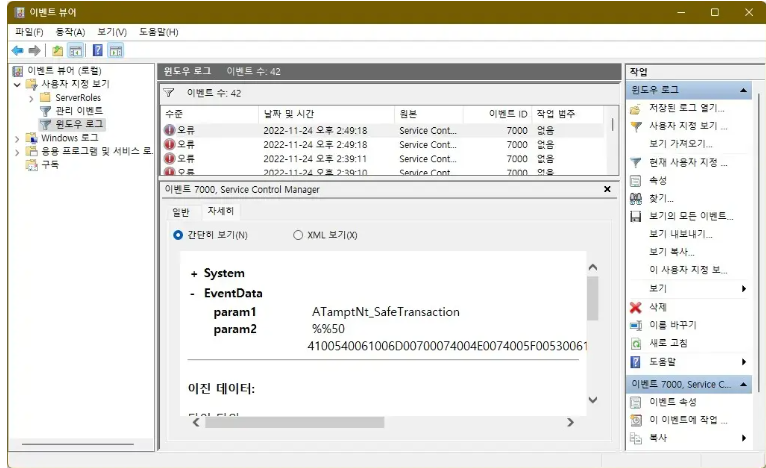Screen dimensions: 766x468
Task: Click the Properties (속성) icon in actions
Action: pyautogui.click(x=635, y=180)
